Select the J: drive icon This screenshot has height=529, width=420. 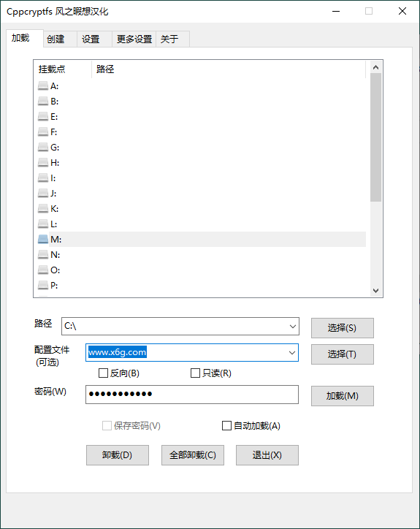click(43, 194)
